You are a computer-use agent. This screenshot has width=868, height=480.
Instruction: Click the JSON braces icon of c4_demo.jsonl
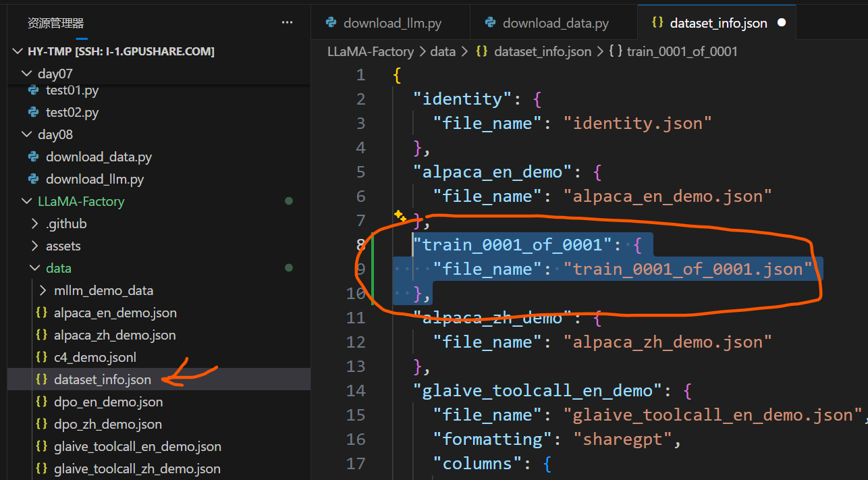[41, 357]
